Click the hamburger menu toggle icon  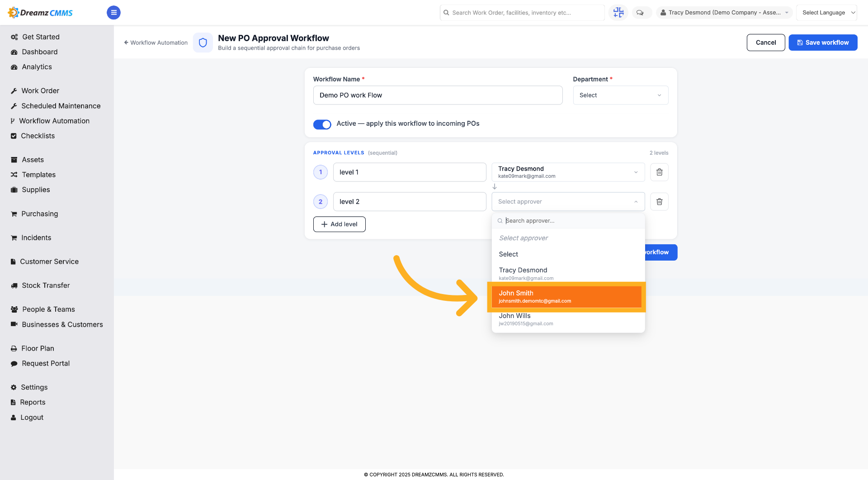click(x=113, y=13)
